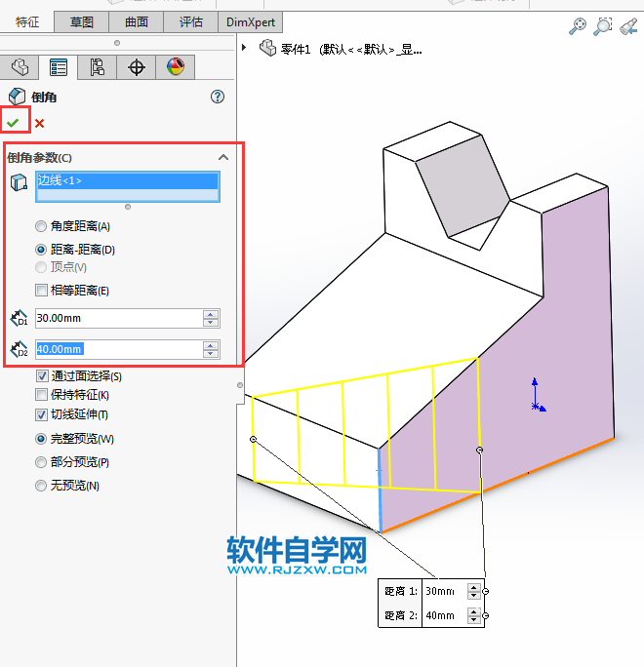644x667 pixels.
Task: Click the Zoom to Fit magnifier icon
Action: (x=578, y=26)
